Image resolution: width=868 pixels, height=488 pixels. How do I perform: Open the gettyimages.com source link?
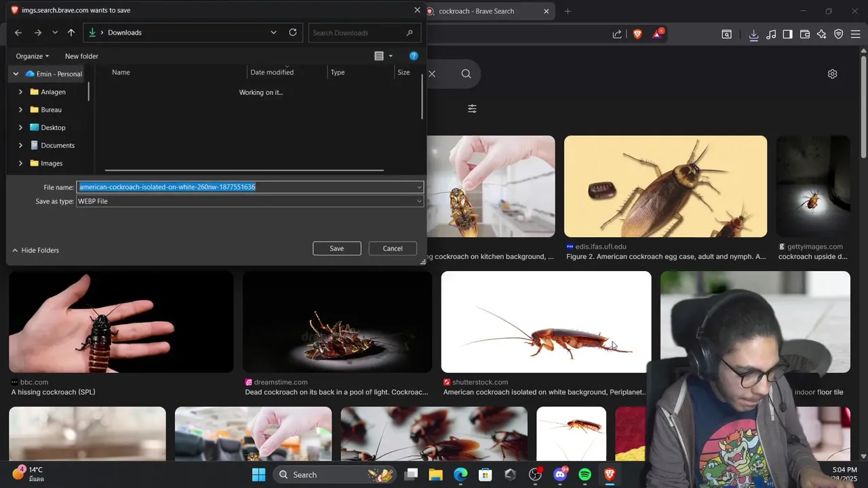coord(815,247)
